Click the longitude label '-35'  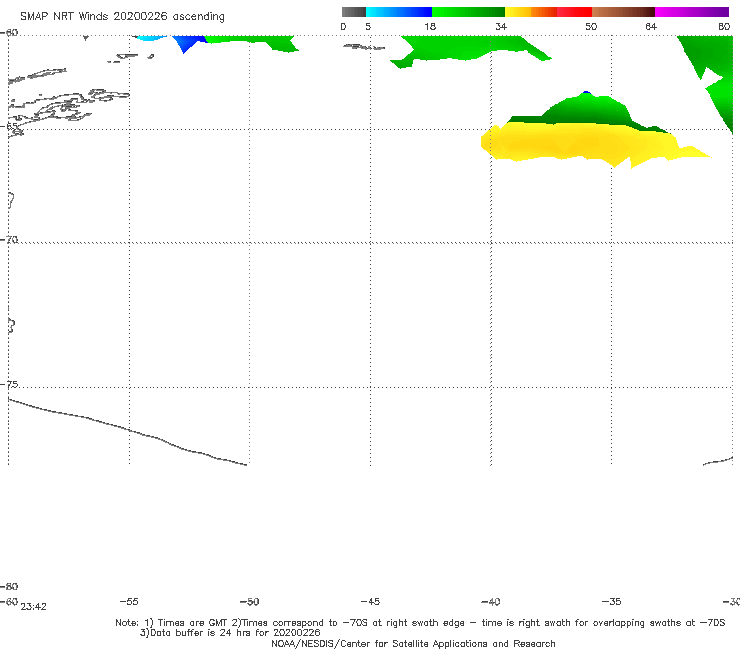click(612, 601)
